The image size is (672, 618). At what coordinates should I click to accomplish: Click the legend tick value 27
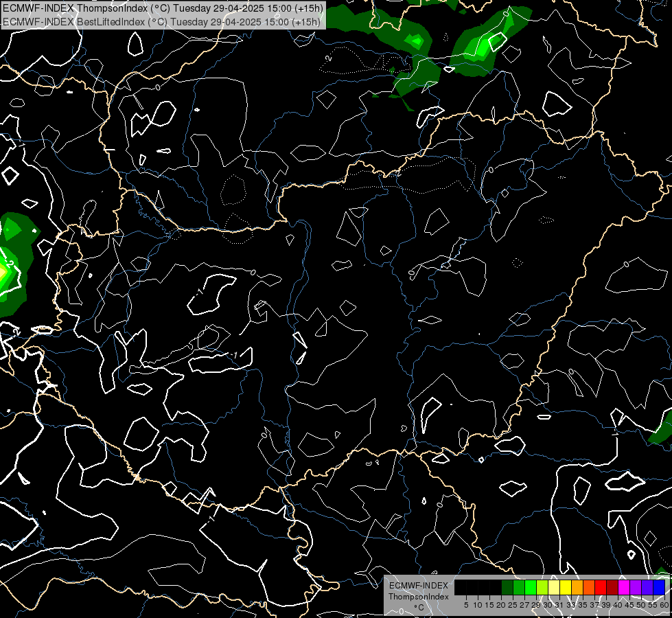tap(524, 605)
